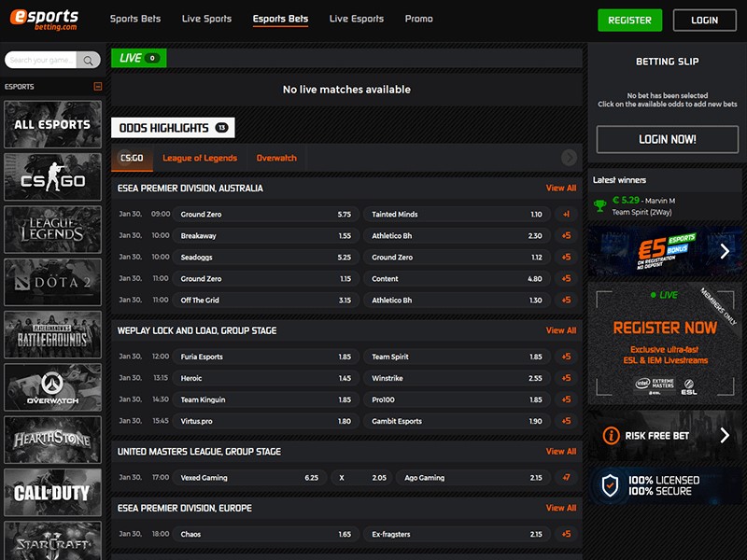Image resolution: width=747 pixels, height=560 pixels.
Task: Select the PUBG Battlegrounds game tile
Action: point(52,335)
